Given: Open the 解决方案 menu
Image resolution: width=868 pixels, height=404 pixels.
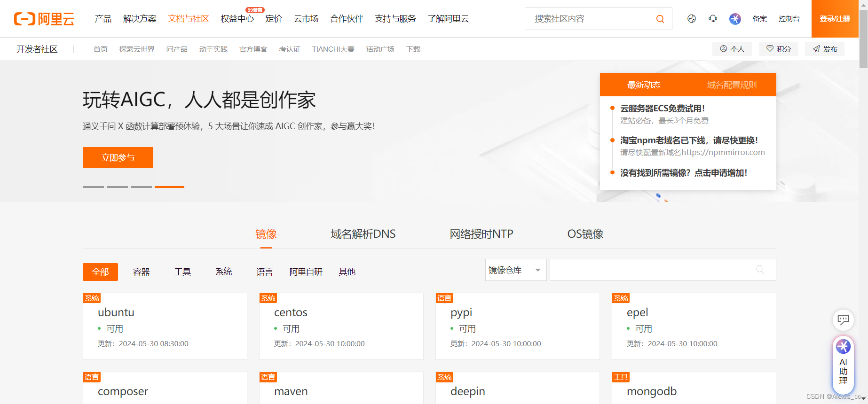Looking at the screenshot, I should (x=140, y=19).
